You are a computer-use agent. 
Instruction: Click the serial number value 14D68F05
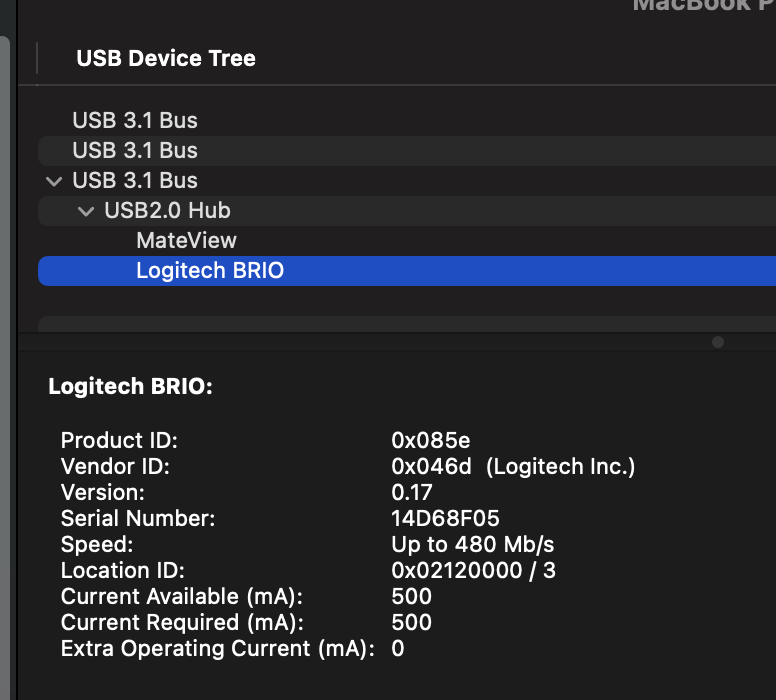click(445, 518)
